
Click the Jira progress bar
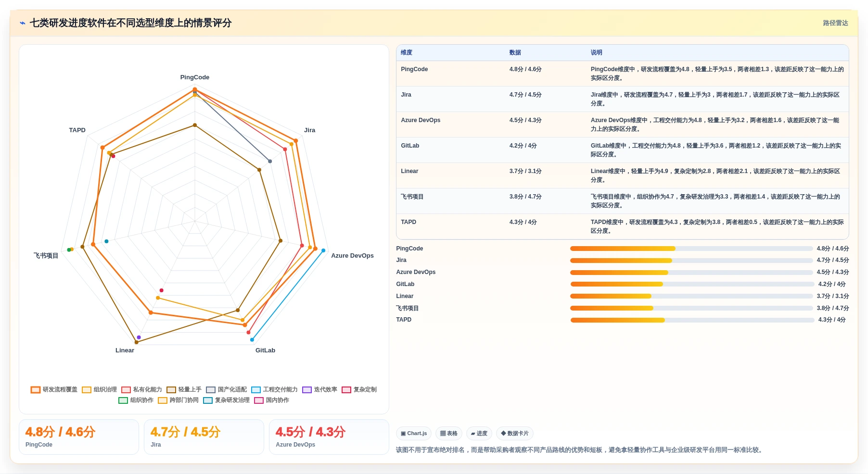tap(691, 261)
